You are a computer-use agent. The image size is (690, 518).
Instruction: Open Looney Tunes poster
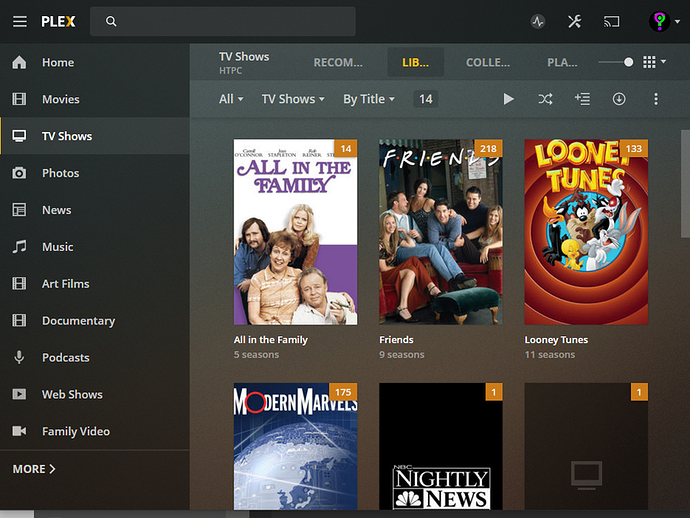click(586, 232)
